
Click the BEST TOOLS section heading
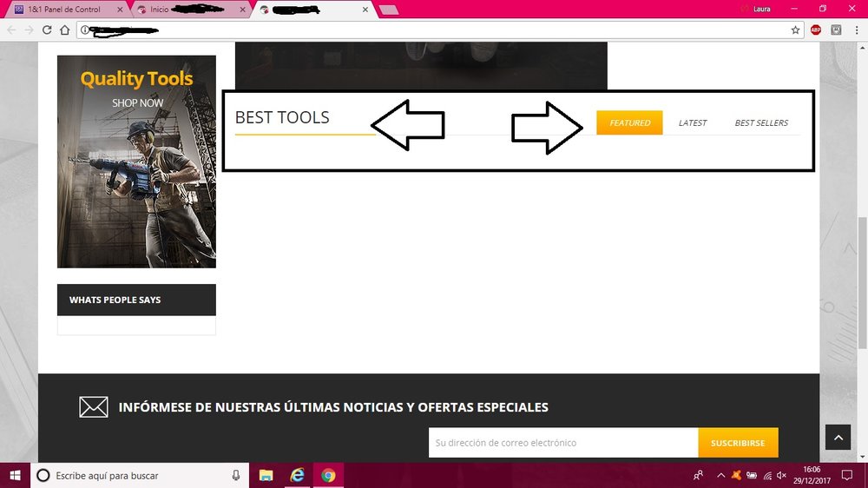pyautogui.click(x=282, y=117)
